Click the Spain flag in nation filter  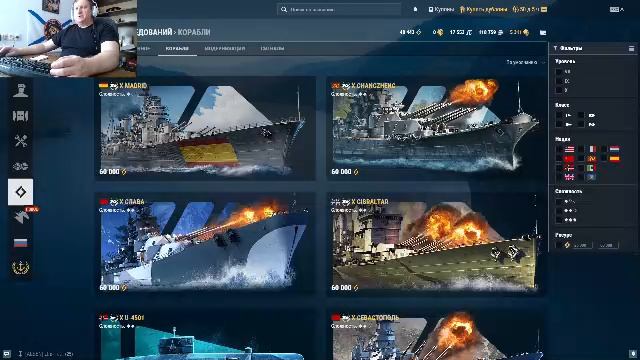pyautogui.click(x=614, y=158)
